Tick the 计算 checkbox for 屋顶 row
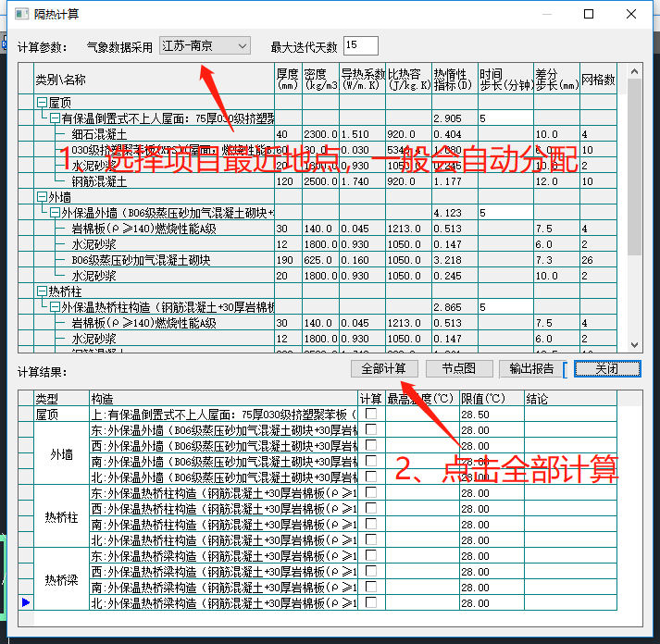Viewport: 660px width, 644px height. (371, 414)
